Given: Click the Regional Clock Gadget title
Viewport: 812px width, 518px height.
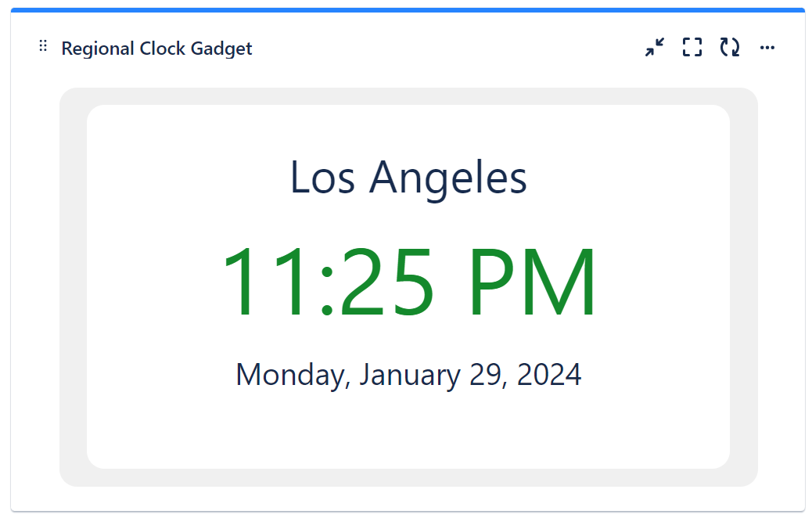Looking at the screenshot, I should point(156,49).
